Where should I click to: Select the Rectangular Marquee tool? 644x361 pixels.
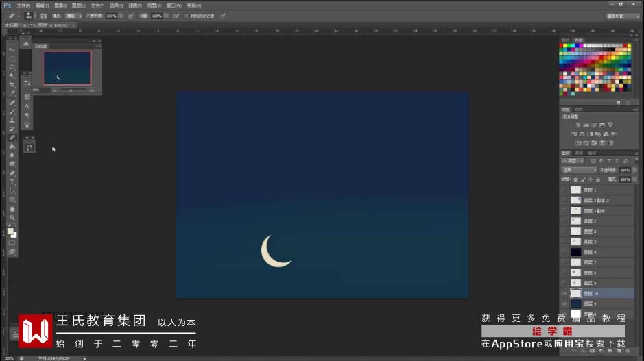click(x=12, y=59)
